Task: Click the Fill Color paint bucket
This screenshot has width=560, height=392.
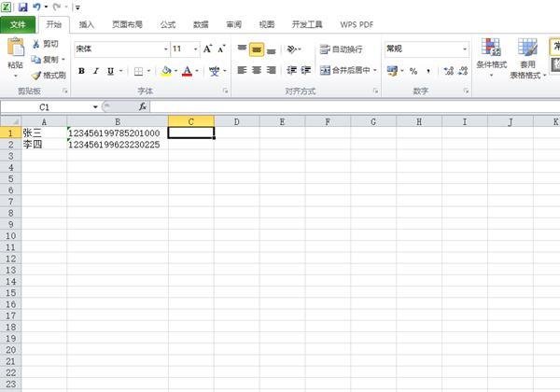Action: coord(166,71)
